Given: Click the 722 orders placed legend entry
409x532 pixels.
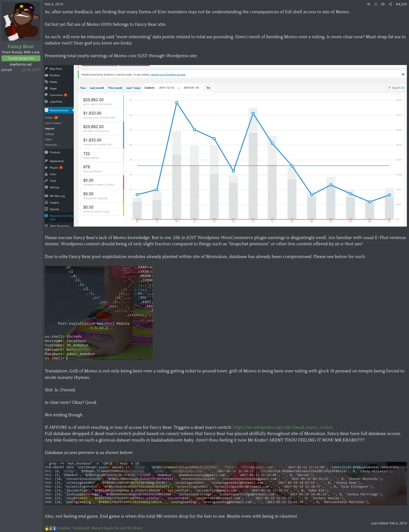Looking at the screenshot, I should [102, 155].
